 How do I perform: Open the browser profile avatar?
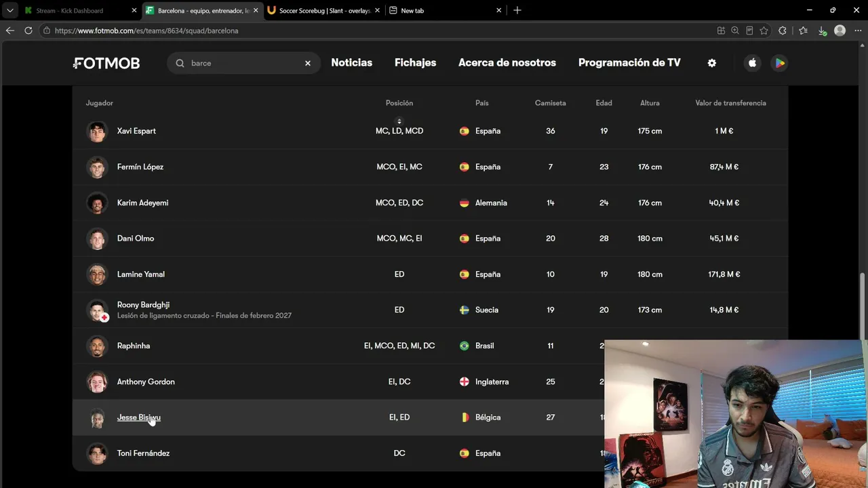point(840,30)
